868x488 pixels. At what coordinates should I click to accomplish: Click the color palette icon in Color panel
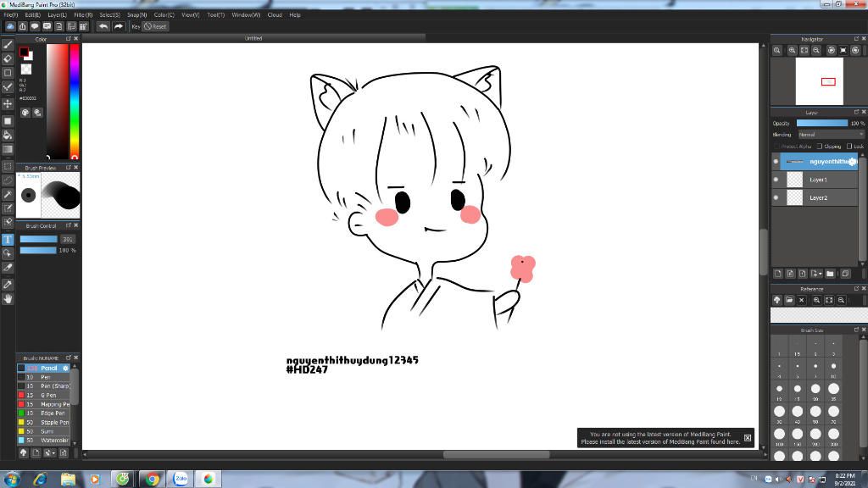[25, 113]
